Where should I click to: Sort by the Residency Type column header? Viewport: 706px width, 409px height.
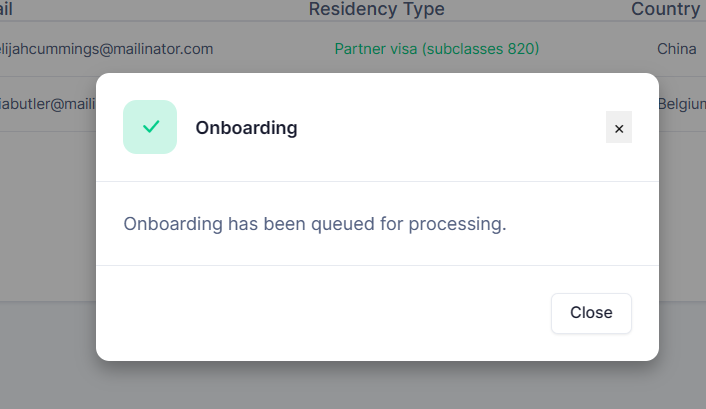(377, 9)
